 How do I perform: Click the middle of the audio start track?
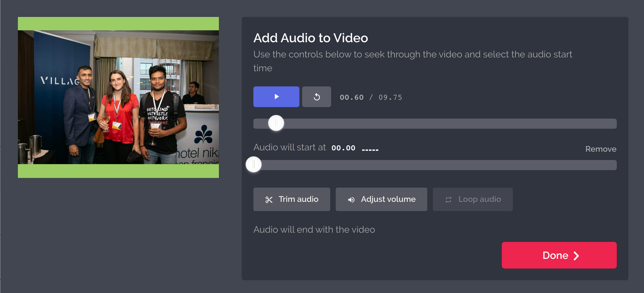coord(435,165)
